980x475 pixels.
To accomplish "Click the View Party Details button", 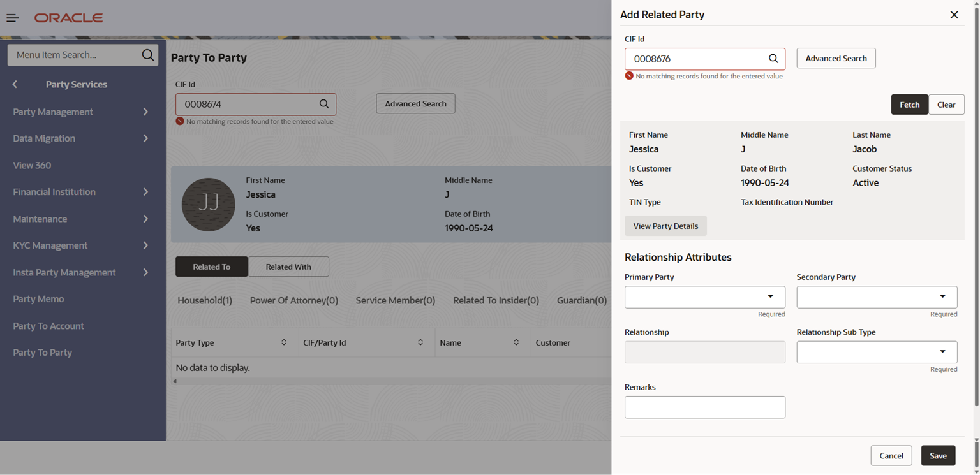I will pos(665,226).
